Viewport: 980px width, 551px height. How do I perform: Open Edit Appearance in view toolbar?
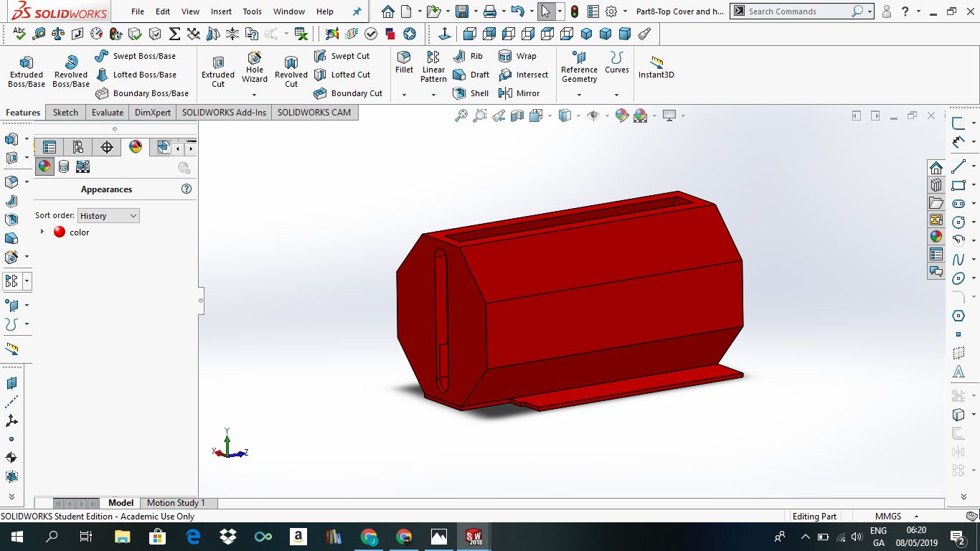(621, 116)
